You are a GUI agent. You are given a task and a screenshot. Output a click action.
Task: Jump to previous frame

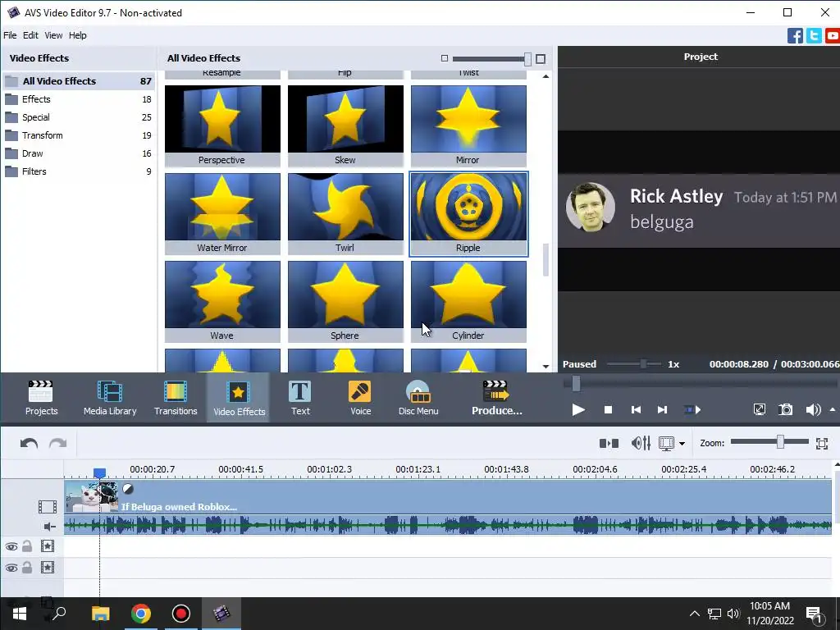636,410
